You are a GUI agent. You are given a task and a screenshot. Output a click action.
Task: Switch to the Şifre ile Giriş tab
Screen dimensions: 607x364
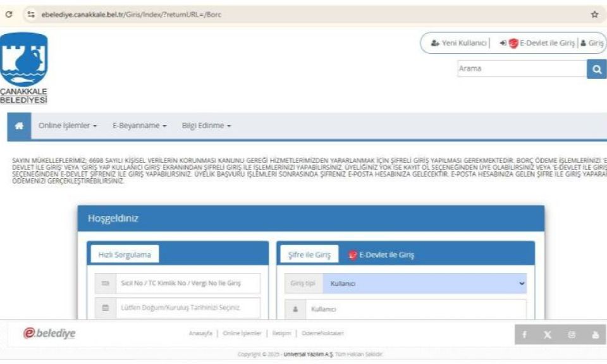(309, 255)
